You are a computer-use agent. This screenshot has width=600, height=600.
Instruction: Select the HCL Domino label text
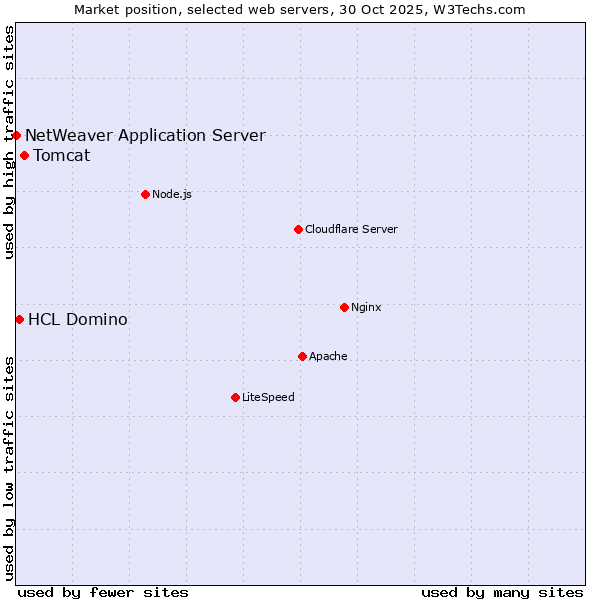[77, 319]
